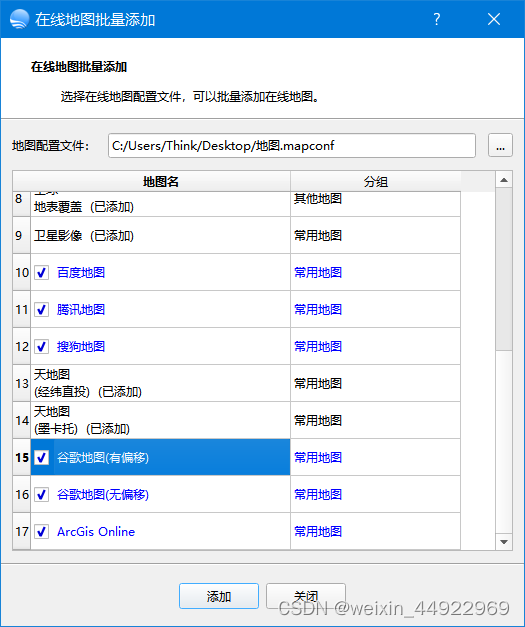Toggle the 谷歌地图(无偏移) checkbox
This screenshot has height=627, width=525.
42,495
